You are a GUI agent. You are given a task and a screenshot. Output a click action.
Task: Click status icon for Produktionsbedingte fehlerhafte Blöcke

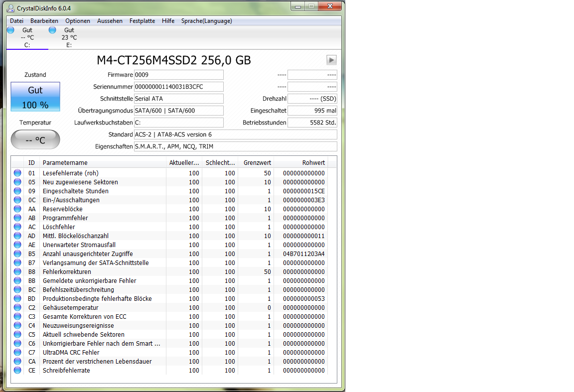17,298
